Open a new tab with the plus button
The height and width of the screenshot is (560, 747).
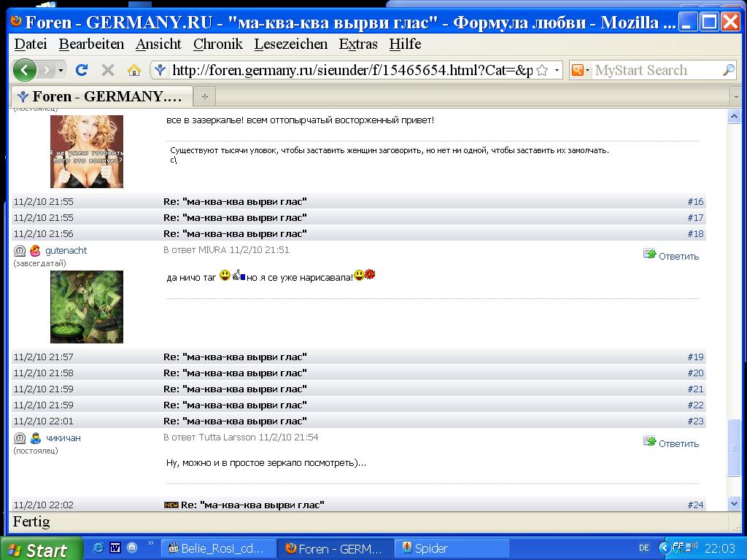tap(204, 96)
